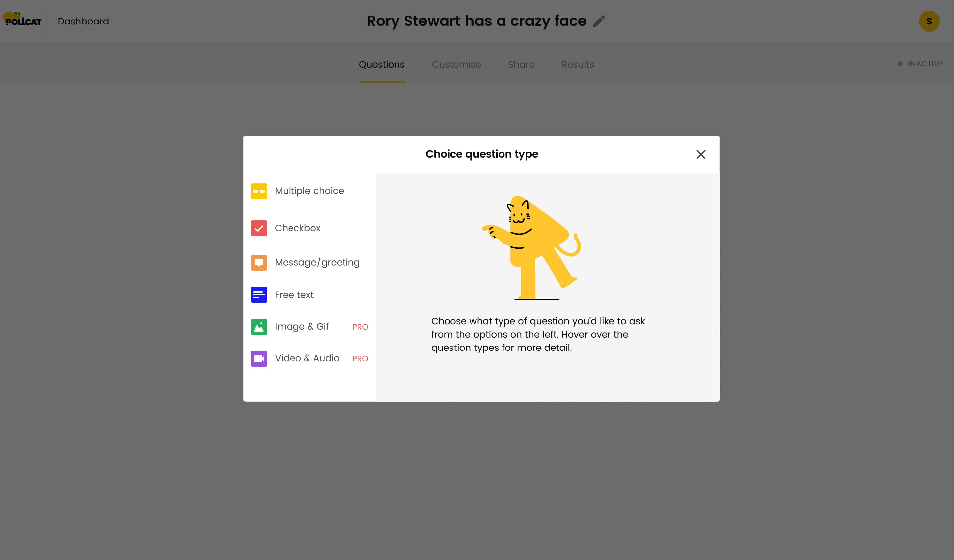This screenshot has height=560, width=954.
Task: Edit poll title with pencil icon
Action: tap(599, 21)
